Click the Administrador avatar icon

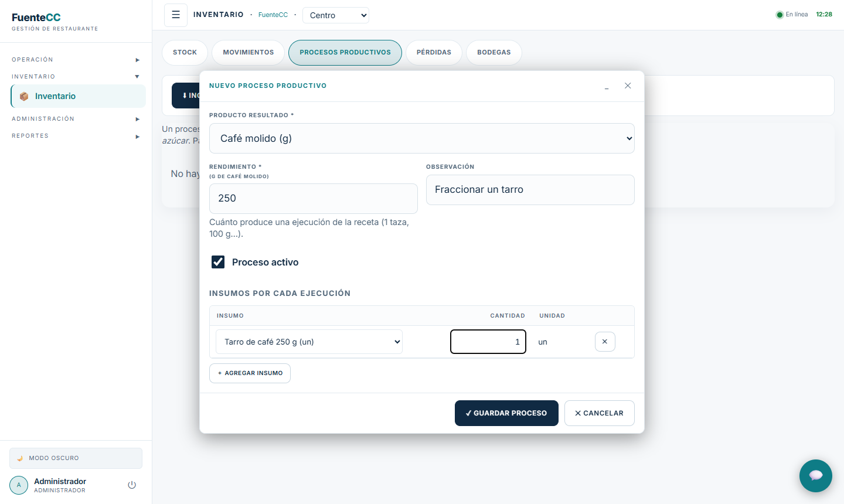(x=19, y=485)
